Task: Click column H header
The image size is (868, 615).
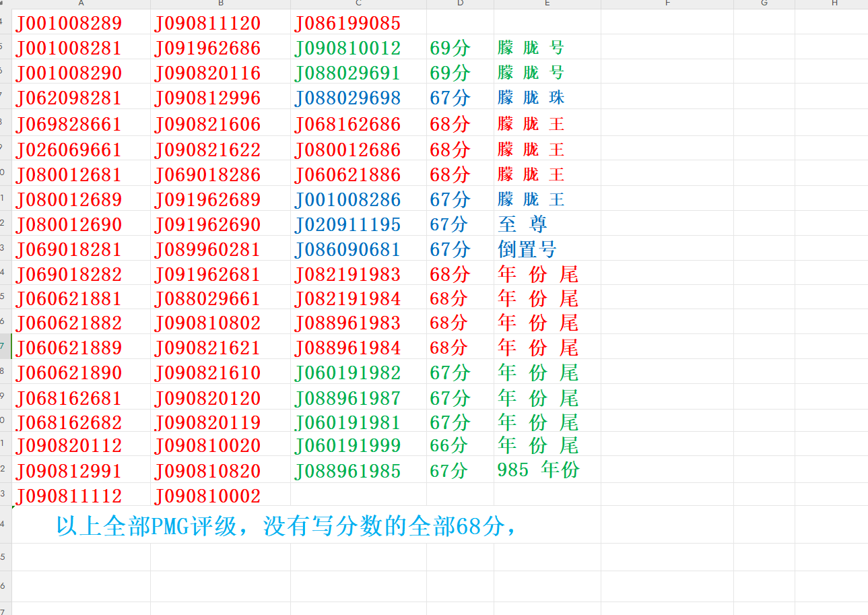Action: [x=834, y=3]
